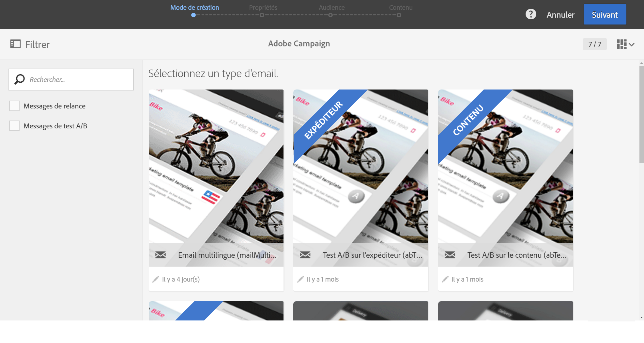
Task: Toggle the Filtrer side panel icon
Action: pos(15,44)
